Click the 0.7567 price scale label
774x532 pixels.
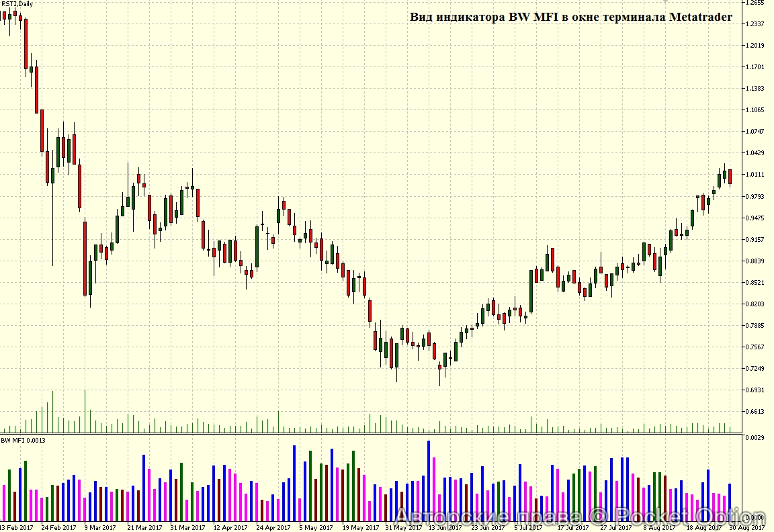coord(755,347)
